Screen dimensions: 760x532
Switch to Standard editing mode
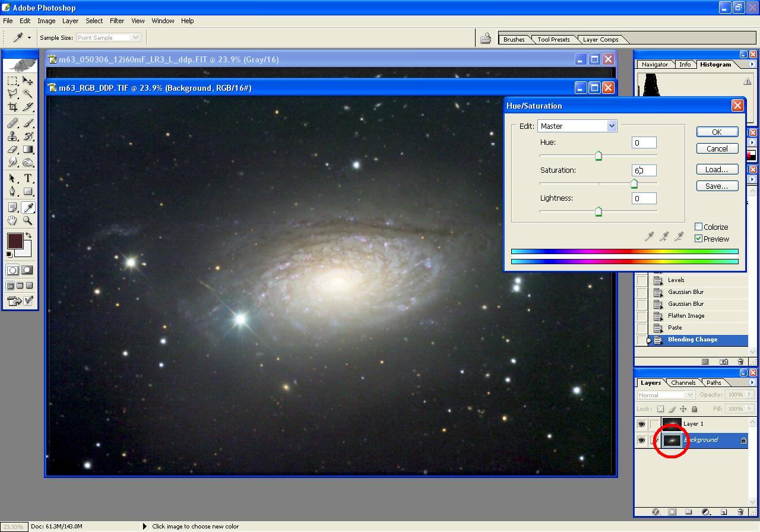[x=12, y=270]
